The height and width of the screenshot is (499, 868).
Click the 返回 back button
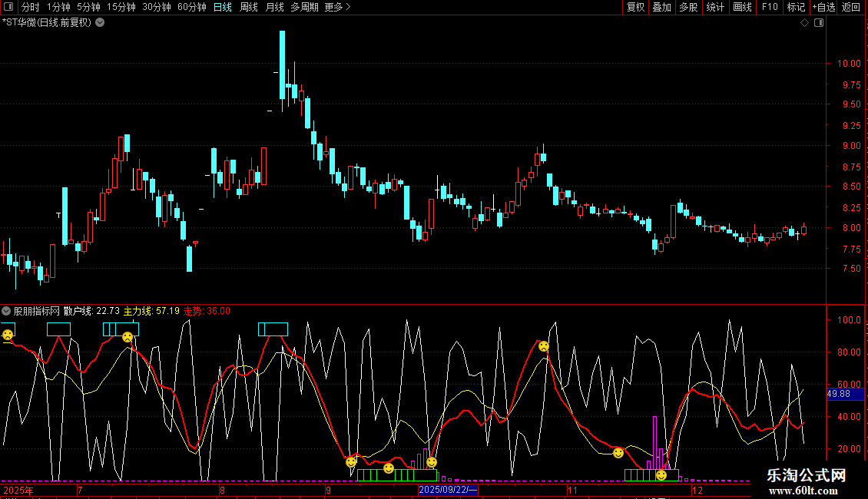point(851,7)
